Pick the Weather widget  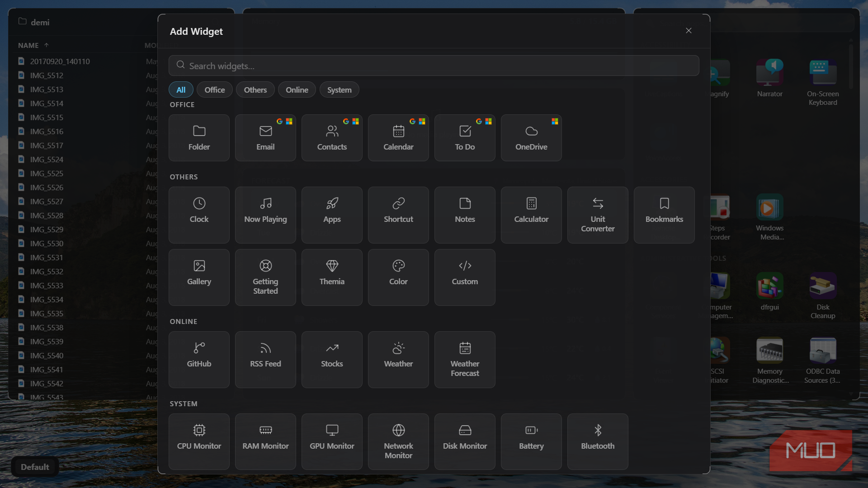(x=398, y=360)
